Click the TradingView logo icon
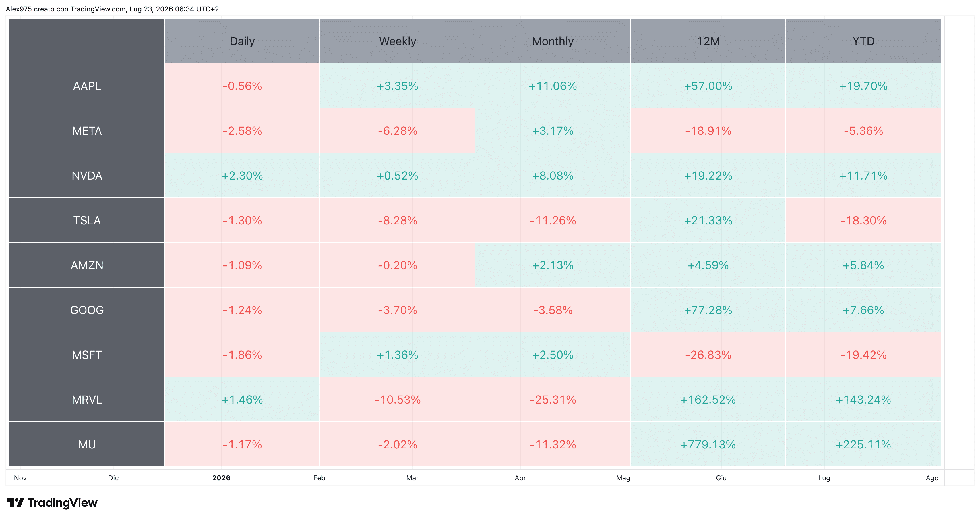 click(x=15, y=503)
